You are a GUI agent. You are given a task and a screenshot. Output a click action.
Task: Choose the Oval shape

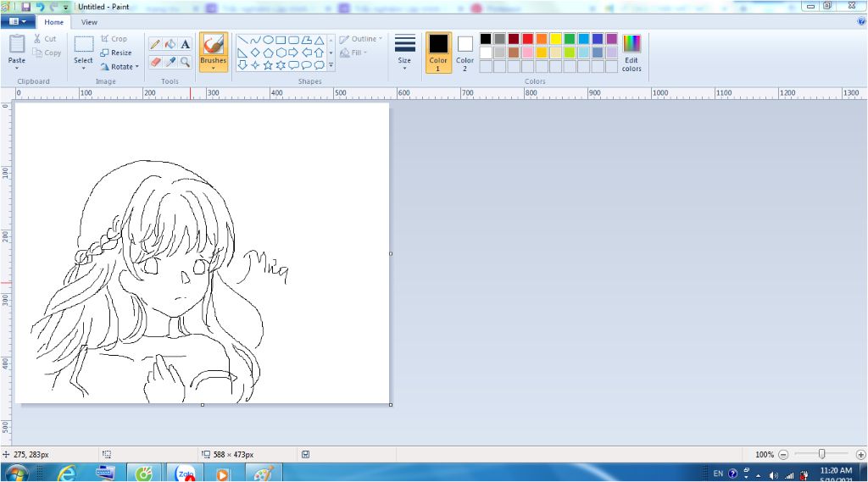point(268,40)
